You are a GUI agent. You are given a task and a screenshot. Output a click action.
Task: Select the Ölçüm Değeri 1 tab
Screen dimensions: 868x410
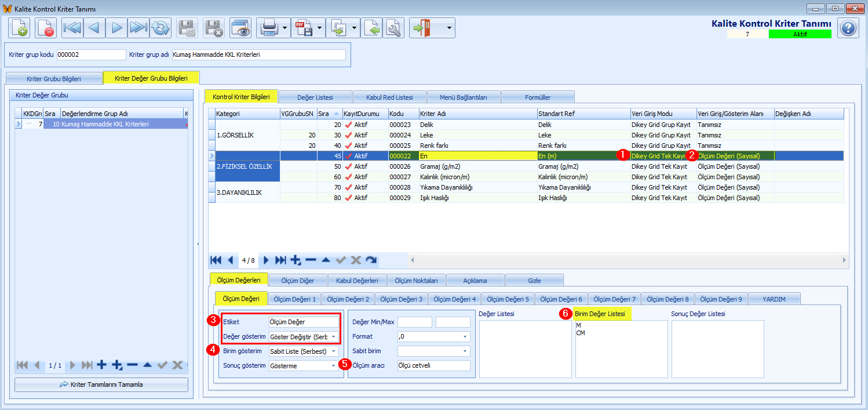[x=294, y=299]
